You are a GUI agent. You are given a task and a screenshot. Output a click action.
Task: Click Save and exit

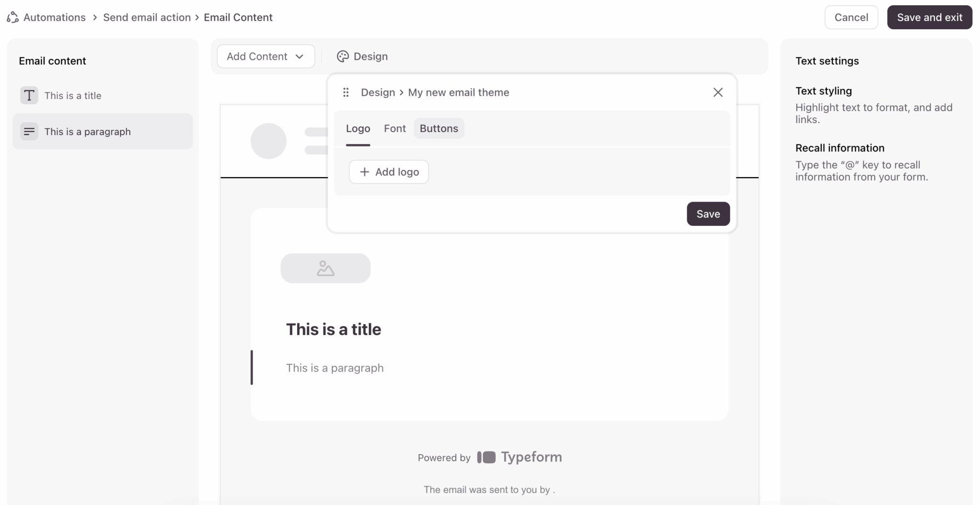point(929,18)
